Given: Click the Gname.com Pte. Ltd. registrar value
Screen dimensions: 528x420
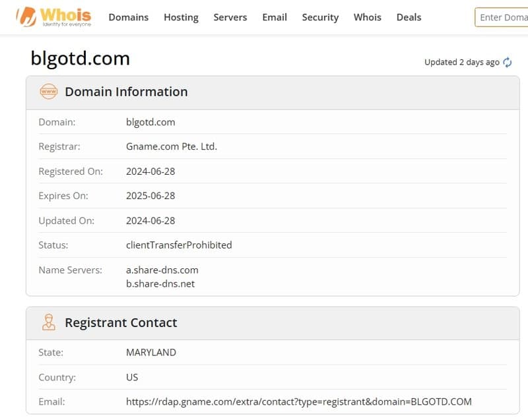Looking at the screenshot, I should [x=171, y=146].
